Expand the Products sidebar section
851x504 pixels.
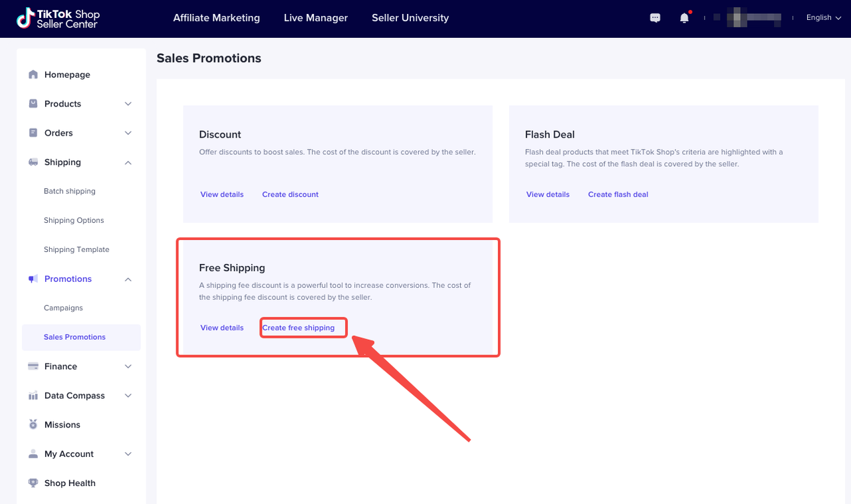tap(128, 104)
